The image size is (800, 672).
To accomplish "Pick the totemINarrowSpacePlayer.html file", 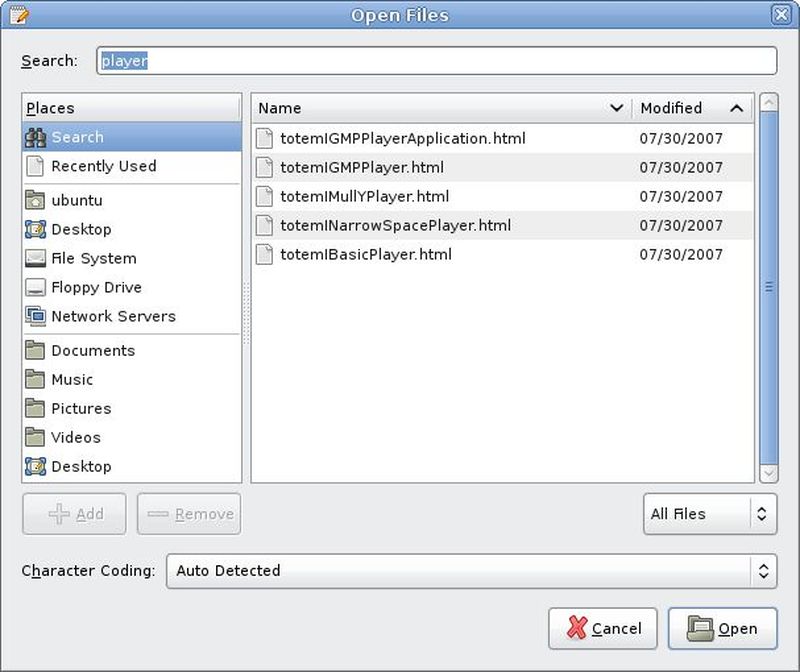I will (x=395, y=226).
